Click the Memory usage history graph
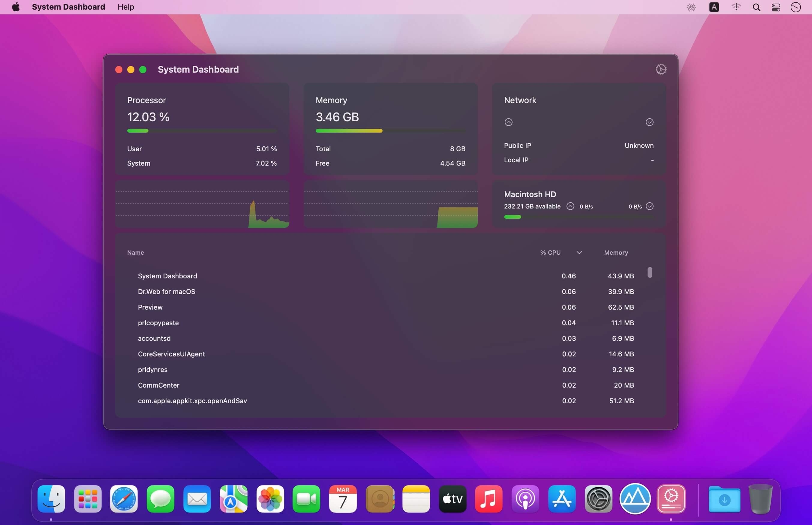The height and width of the screenshot is (525, 812). (x=390, y=205)
